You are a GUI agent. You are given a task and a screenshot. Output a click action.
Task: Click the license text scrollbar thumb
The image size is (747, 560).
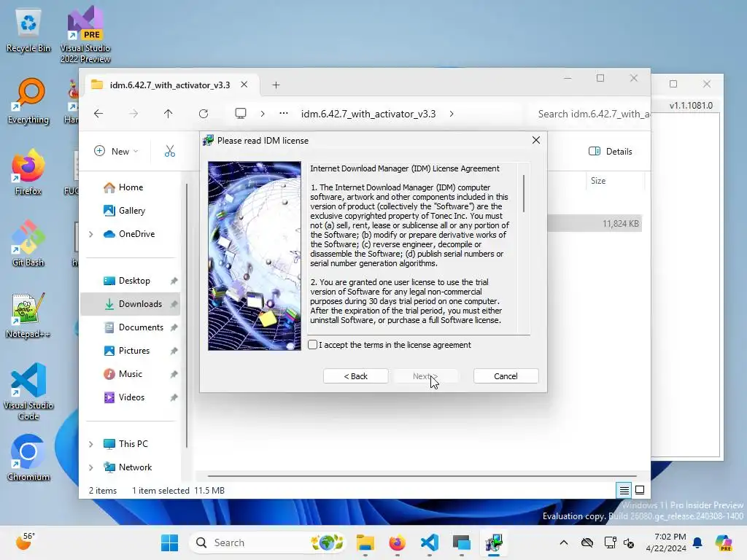pyautogui.click(x=524, y=193)
